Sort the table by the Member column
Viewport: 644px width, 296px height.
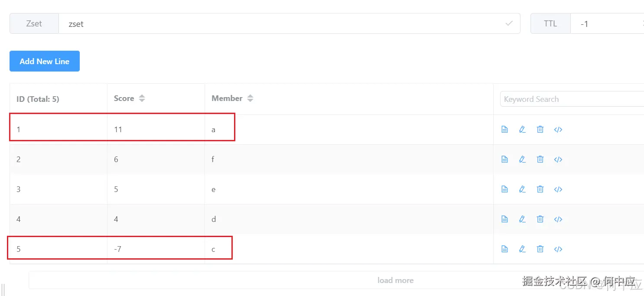250,99
